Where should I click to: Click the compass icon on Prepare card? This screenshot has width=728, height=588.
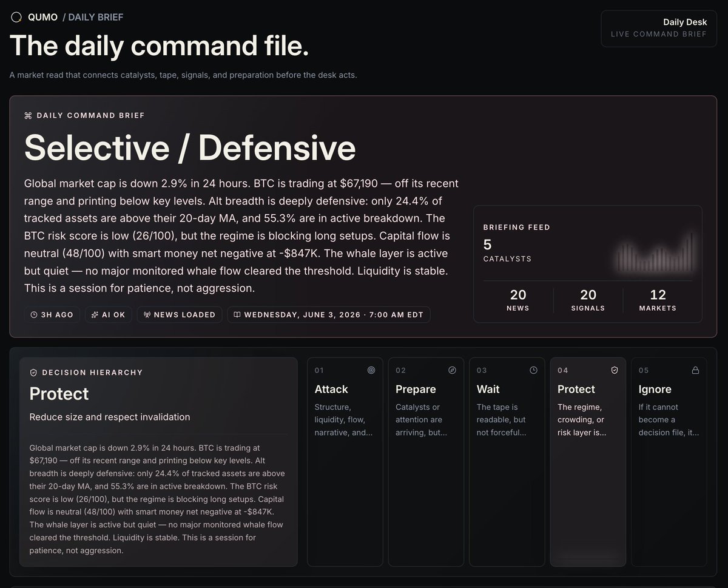point(452,370)
